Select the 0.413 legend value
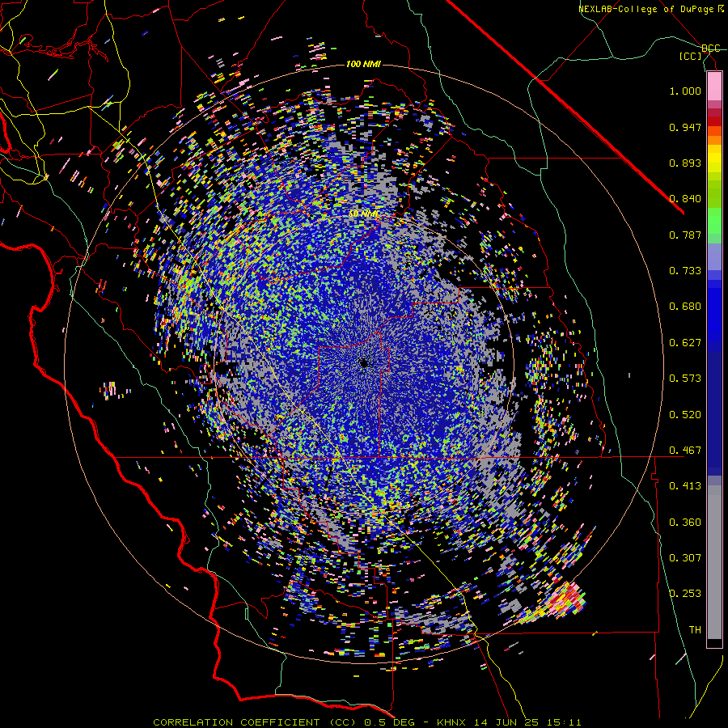The height and width of the screenshot is (728, 728). 685,486
